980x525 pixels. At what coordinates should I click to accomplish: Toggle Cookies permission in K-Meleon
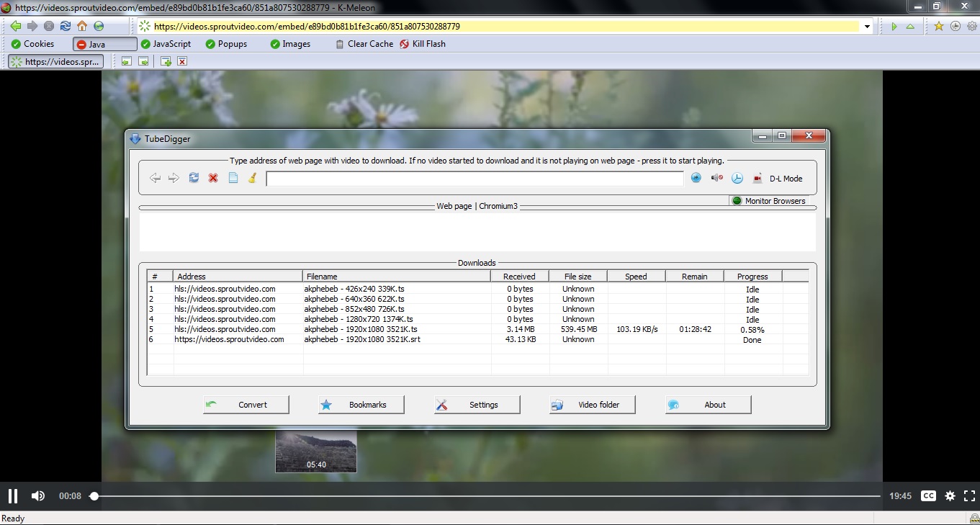32,44
